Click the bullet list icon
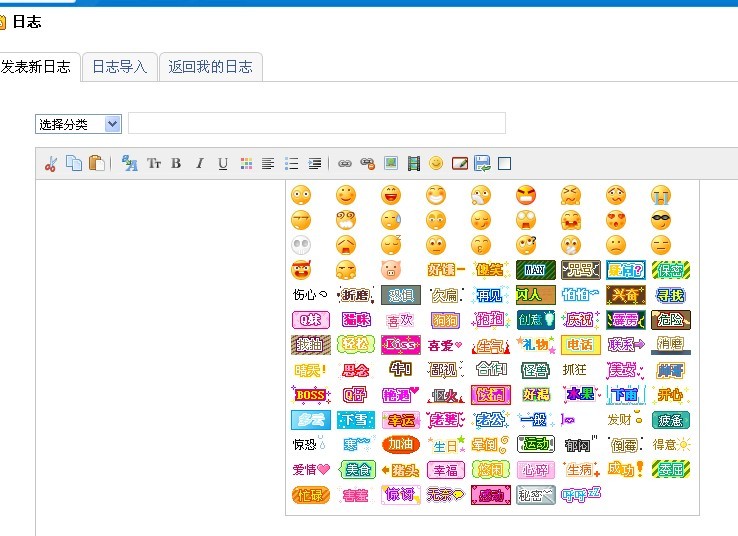738x536 pixels. click(x=291, y=163)
